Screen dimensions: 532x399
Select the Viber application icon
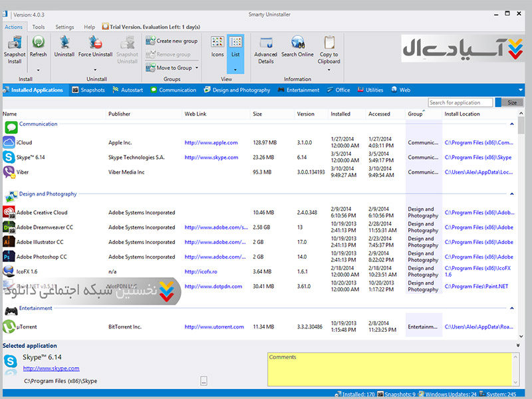pyautogui.click(x=9, y=172)
